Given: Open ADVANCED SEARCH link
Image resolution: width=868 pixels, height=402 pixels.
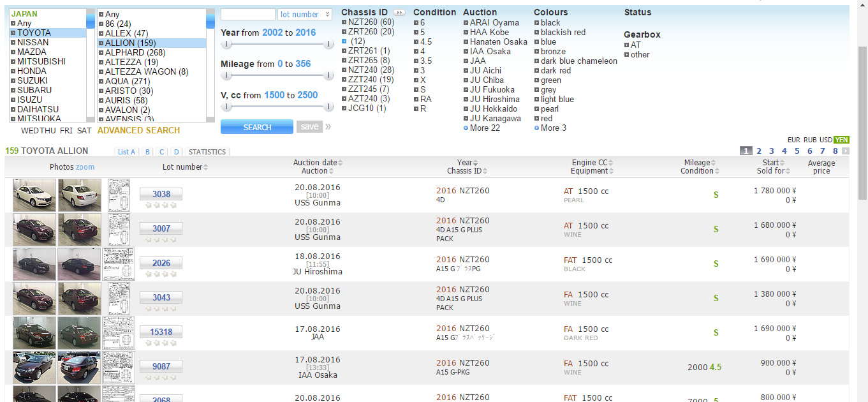Looking at the screenshot, I should 138,130.
